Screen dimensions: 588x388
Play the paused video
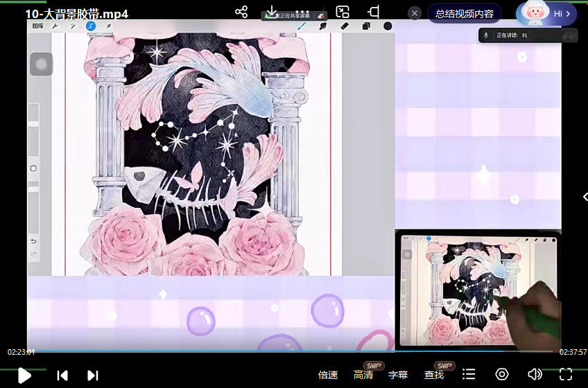(x=24, y=375)
